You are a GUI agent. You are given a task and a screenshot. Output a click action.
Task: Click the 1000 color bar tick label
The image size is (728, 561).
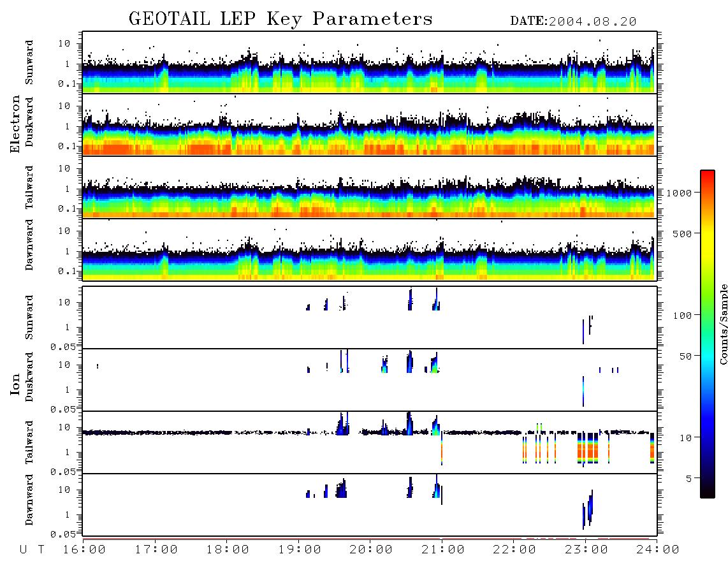coord(680,193)
